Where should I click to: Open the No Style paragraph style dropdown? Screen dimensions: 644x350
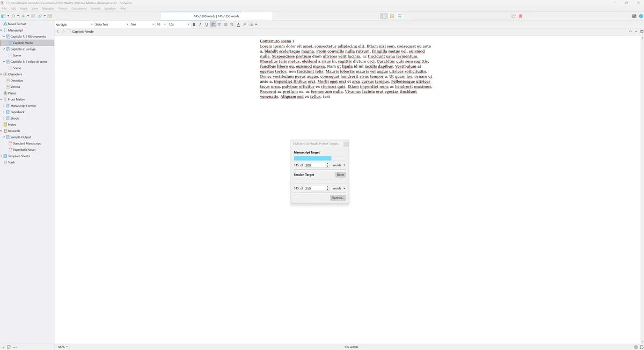tap(74, 24)
